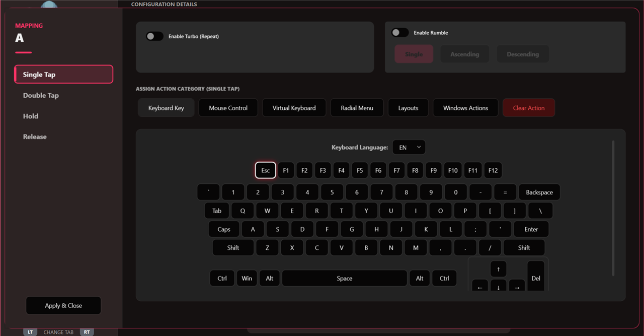Screen dimensions: 644x336
Task: Select the Space key
Action: [x=345, y=278]
